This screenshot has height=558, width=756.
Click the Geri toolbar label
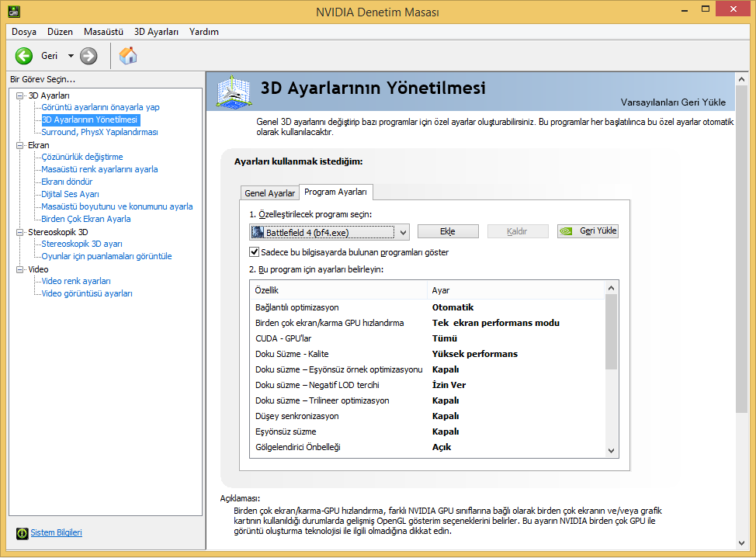(49, 56)
